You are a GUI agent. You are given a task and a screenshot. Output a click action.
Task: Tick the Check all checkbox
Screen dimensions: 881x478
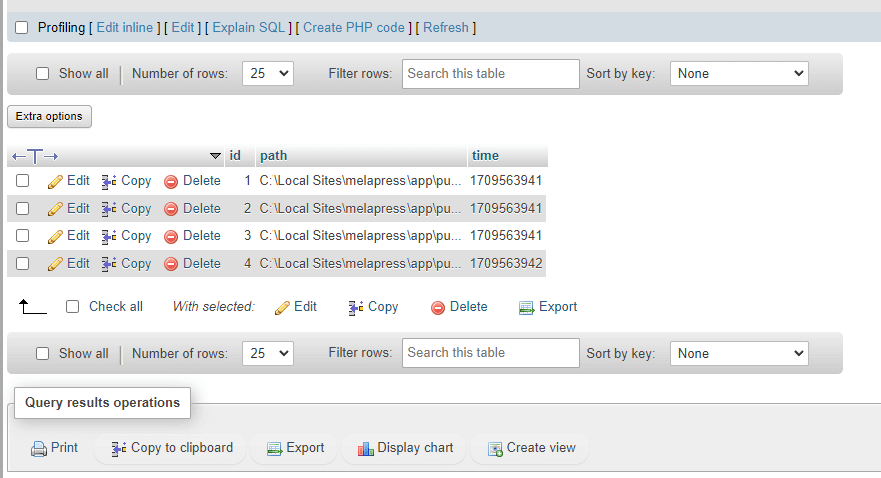click(72, 306)
